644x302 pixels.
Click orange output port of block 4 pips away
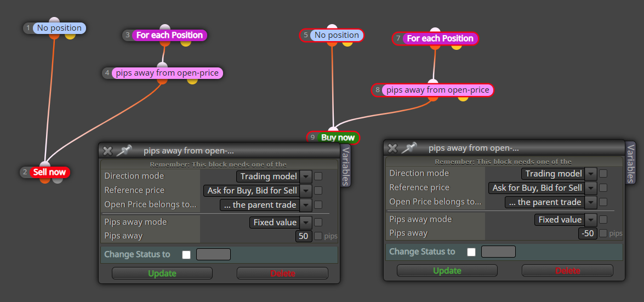point(162,81)
